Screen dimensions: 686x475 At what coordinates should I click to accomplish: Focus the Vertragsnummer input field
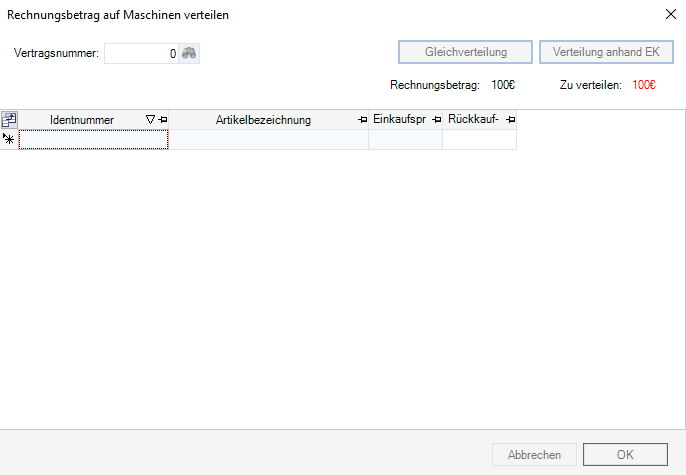tap(140, 53)
